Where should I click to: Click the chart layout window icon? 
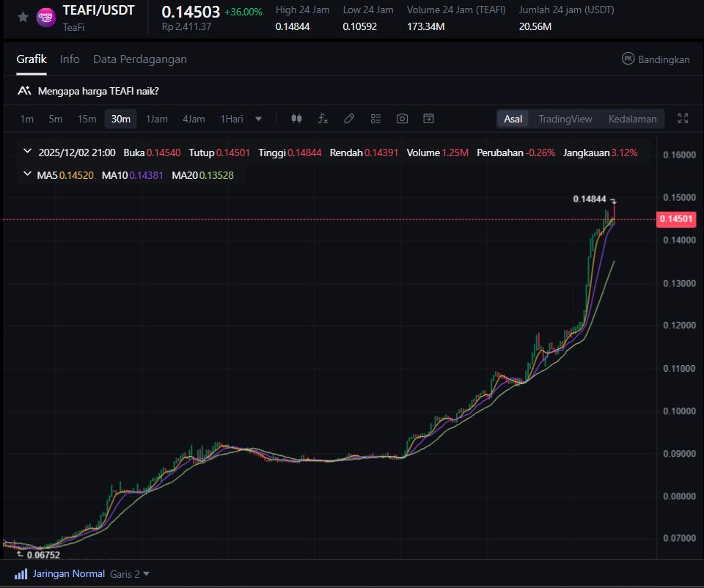(x=428, y=119)
